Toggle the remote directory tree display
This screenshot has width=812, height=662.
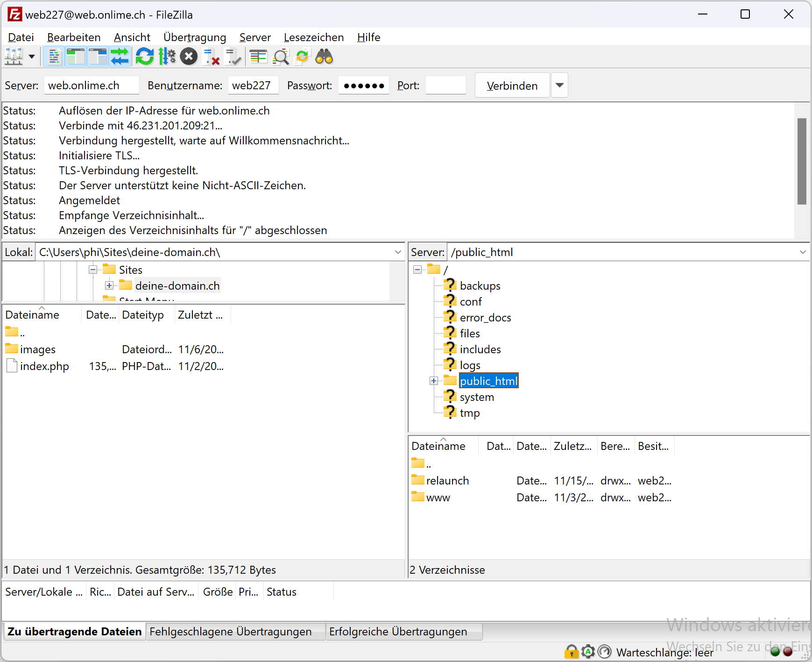98,57
